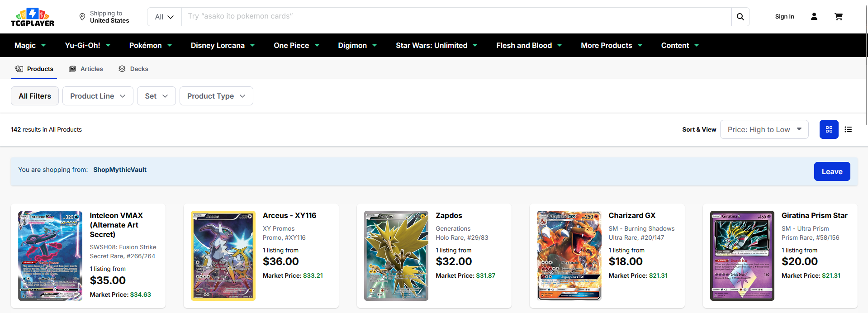Click the ShopMythicVault seller link
The width and height of the screenshot is (868, 313).
pos(120,170)
